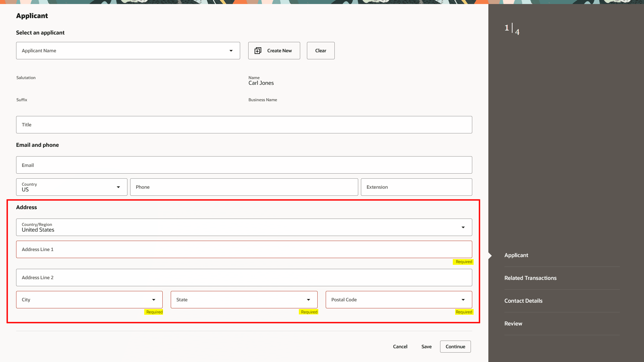Viewport: 644px width, 362px height.
Task: Open the Country/Region United States dropdown
Action: pos(463,227)
